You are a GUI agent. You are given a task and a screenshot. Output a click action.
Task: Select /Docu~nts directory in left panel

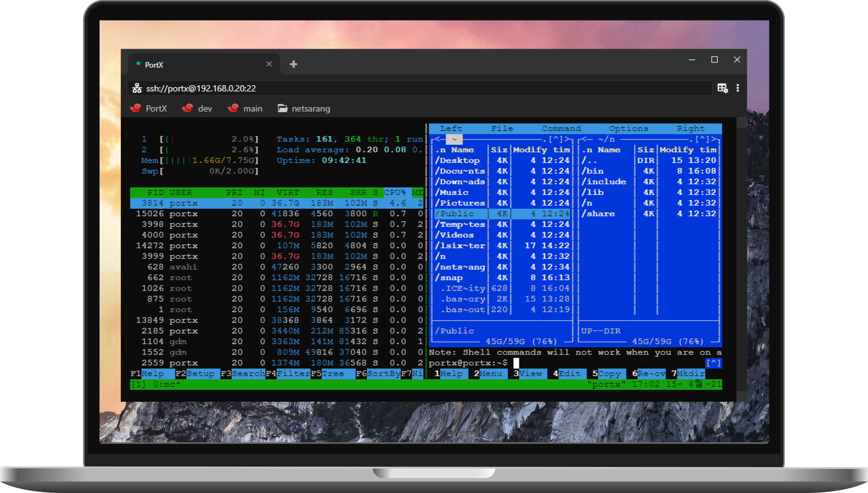pos(502,171)
